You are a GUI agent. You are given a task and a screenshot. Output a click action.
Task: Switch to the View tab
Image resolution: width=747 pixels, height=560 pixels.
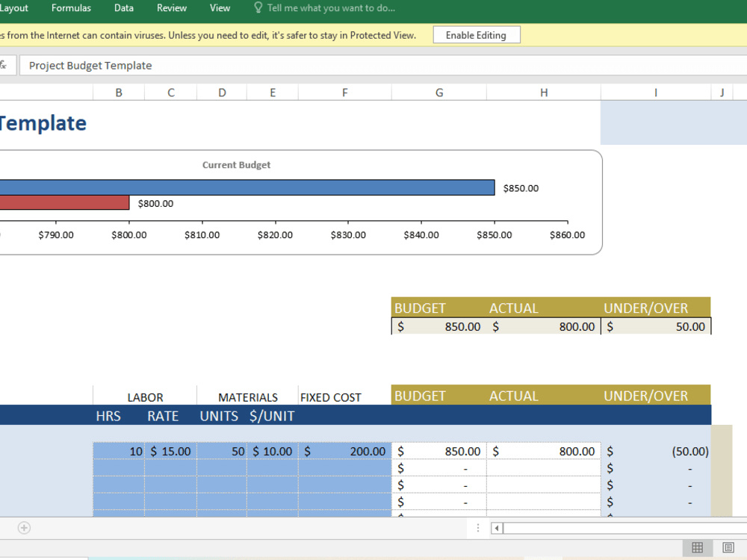click(220, 8)
